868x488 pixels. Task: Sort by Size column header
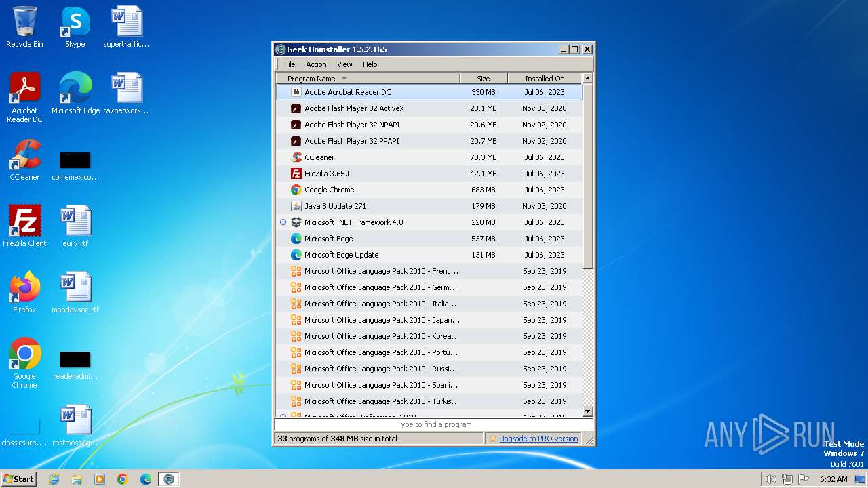pyautogui.click(x=484, y=79)
